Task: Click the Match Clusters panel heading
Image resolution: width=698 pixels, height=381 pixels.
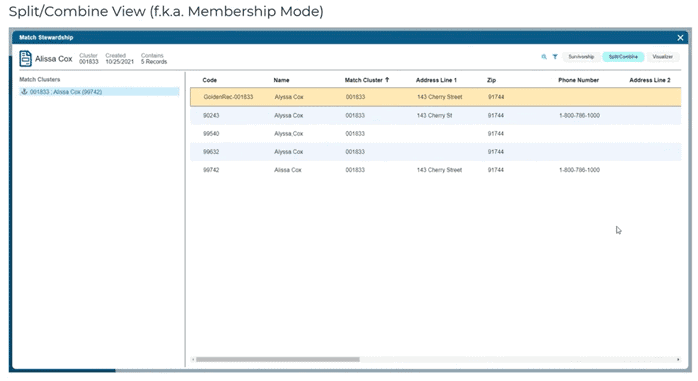Action: point(40,80)
